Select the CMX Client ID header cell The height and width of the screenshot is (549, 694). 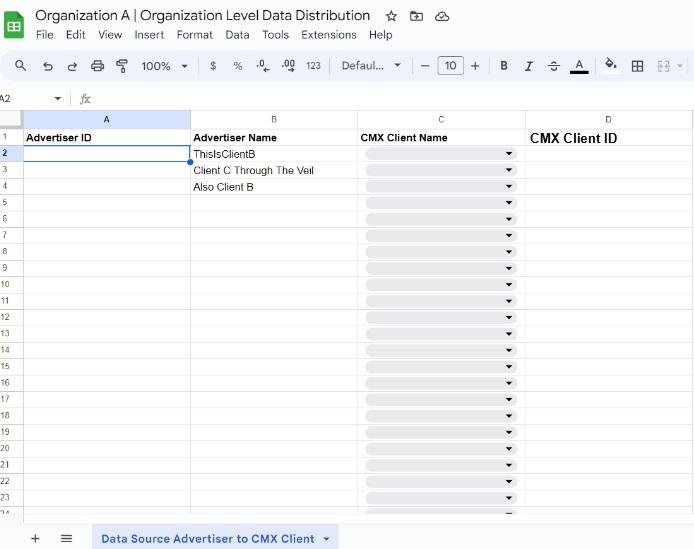click(x=609, y=138)
